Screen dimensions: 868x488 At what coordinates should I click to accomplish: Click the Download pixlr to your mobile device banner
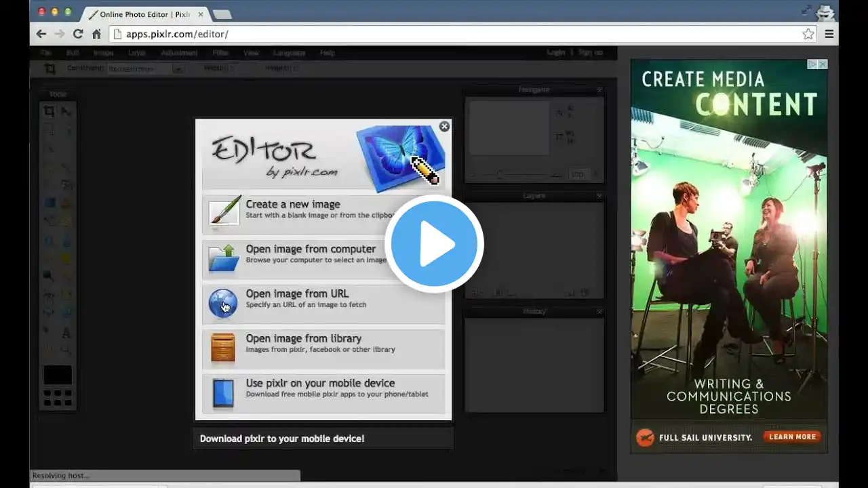tap(323, 439)
